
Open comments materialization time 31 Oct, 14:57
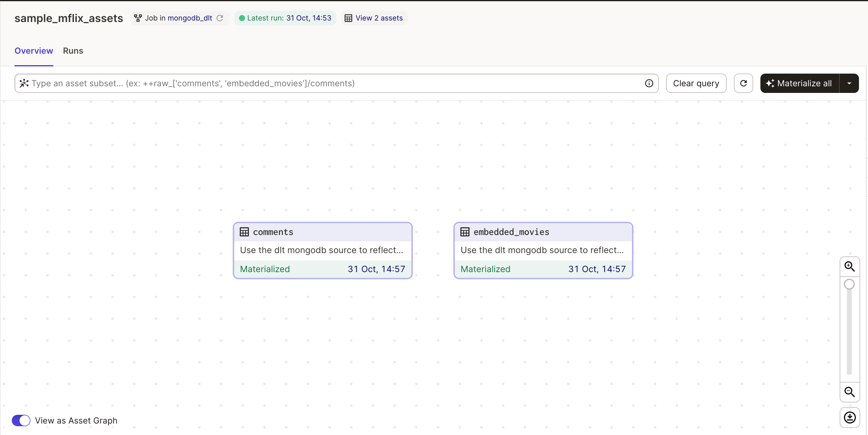pos(376,269)
